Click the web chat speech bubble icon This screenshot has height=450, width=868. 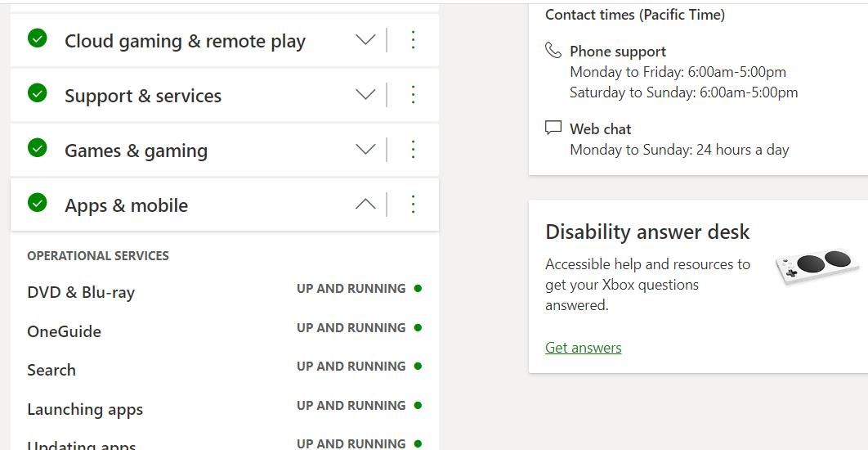(553, 128)
